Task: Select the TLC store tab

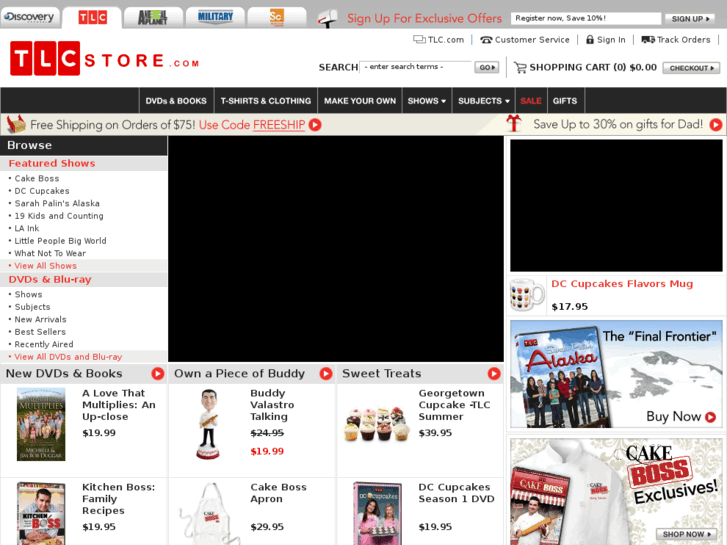Action: tap(92, 18)
